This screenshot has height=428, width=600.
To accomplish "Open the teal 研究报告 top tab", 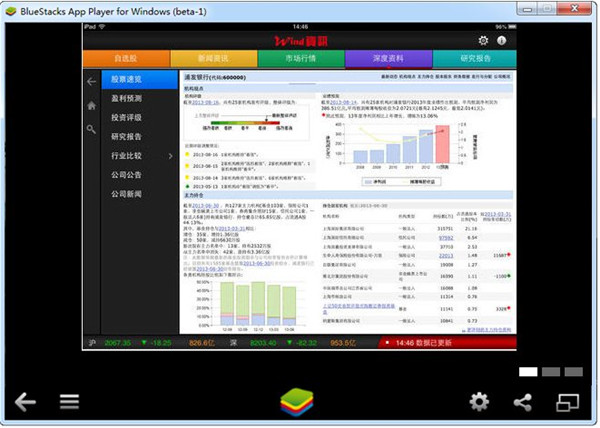I will tap(475, 59).
